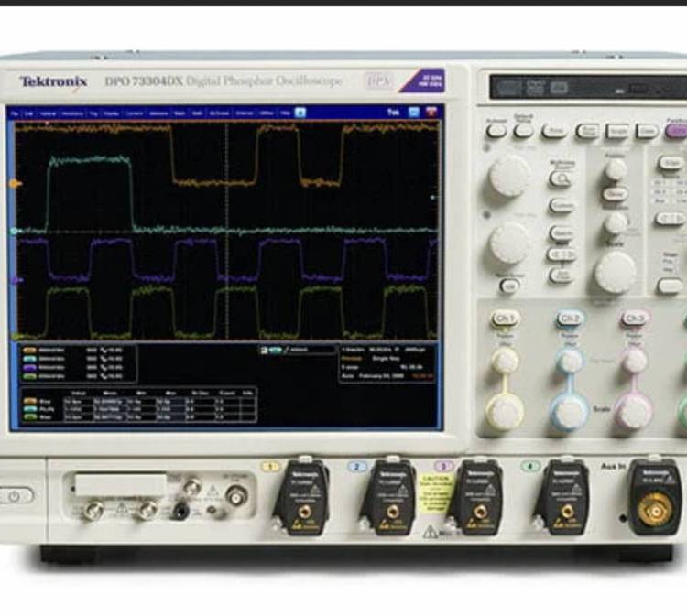Screen dimensions: 687x616
Task: Push the trigger Edge button
Action: pyautogui.click(x=670, y=163)
